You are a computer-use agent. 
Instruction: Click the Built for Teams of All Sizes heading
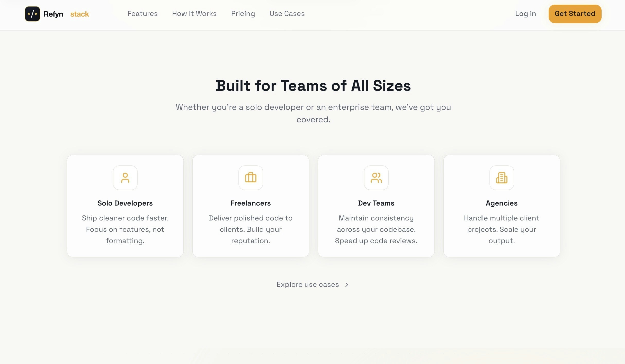point(313,86)
